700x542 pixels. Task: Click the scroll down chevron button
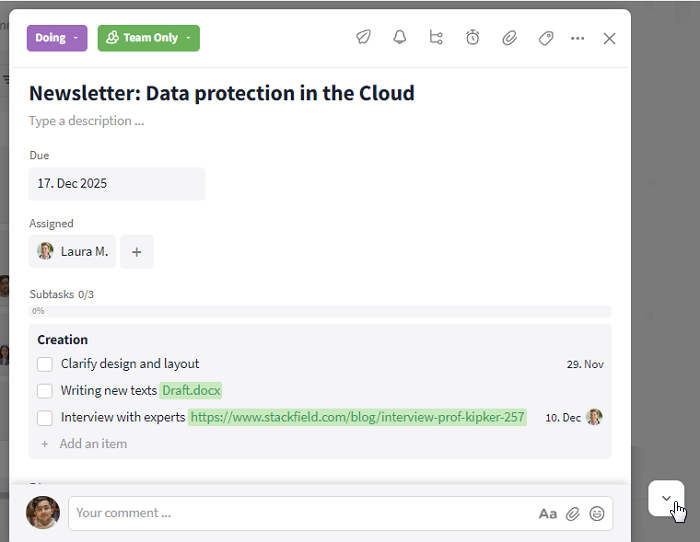point(666,498)
